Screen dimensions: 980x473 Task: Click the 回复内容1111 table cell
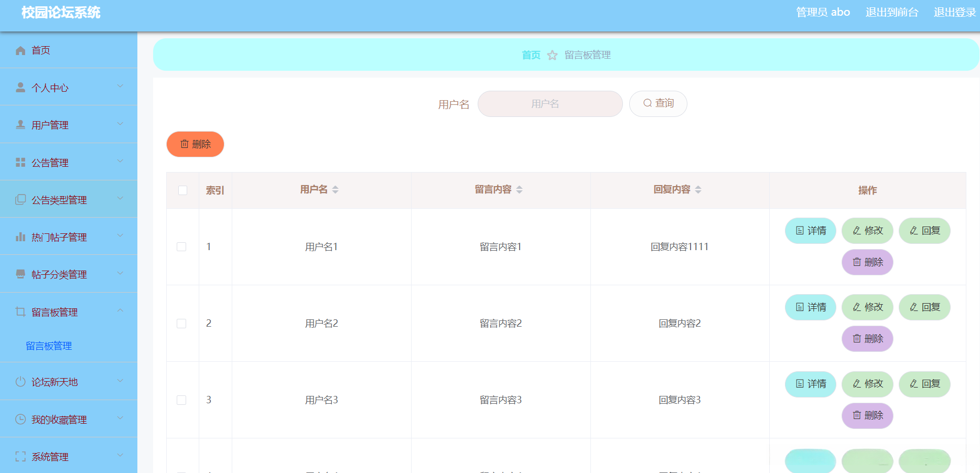[680, 246]
